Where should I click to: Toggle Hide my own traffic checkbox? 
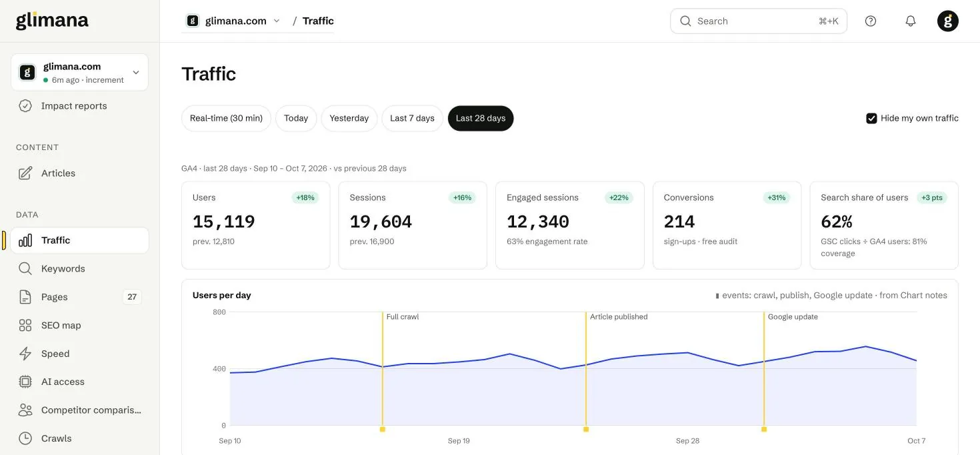[871, 118]
